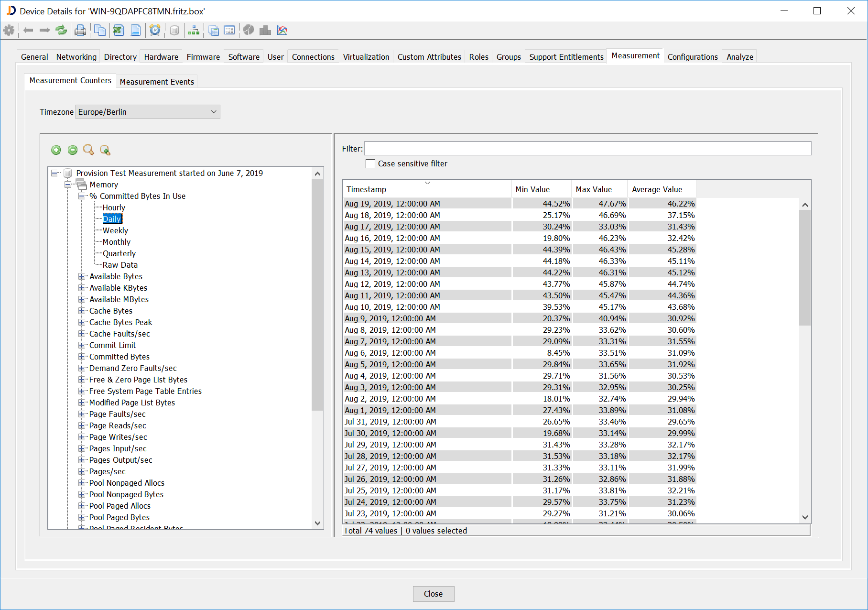Expand all tree nodes with the green plus icon
This screenshot has height=610, width=868.
pos(56,150)
